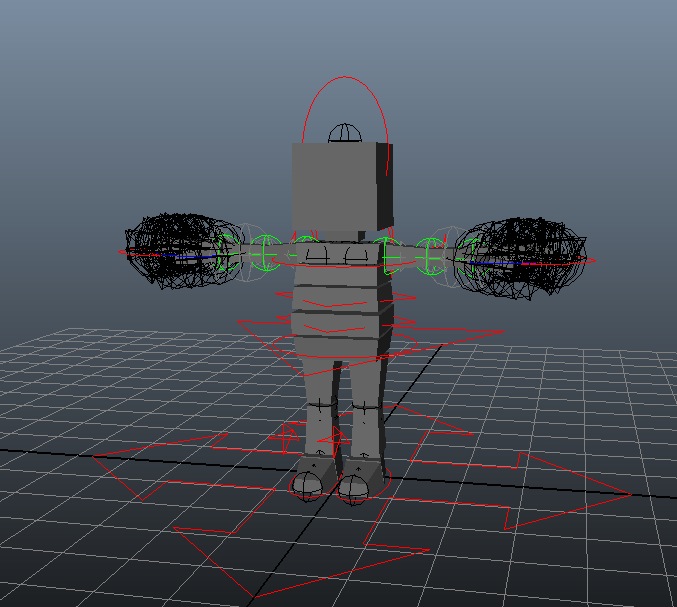Select the red pyramid control between the legs
677x607 pixels.
tap(333, 440)
